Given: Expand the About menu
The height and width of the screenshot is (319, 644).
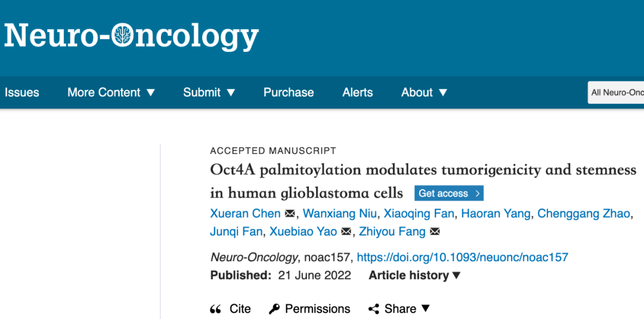Looking at the screenshot, I should pos(442,92).
